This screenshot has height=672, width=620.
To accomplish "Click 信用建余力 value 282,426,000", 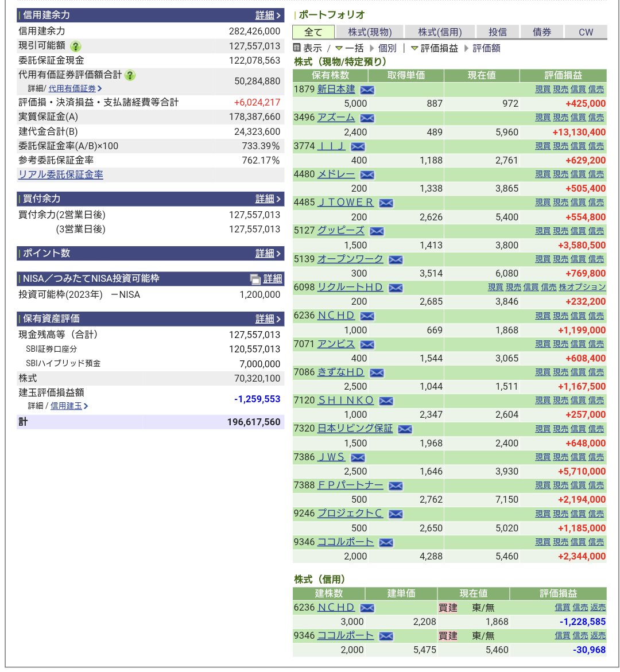I will point(254,32).
